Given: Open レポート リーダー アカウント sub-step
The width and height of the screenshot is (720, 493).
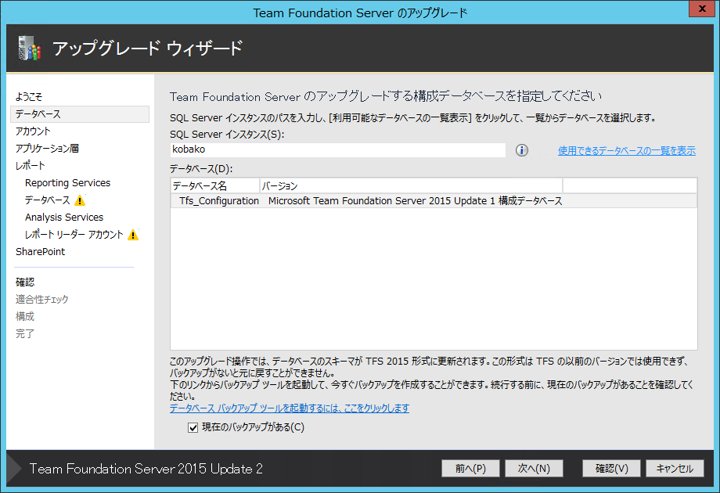Looking at the screenshot, I should coord(74,235).
